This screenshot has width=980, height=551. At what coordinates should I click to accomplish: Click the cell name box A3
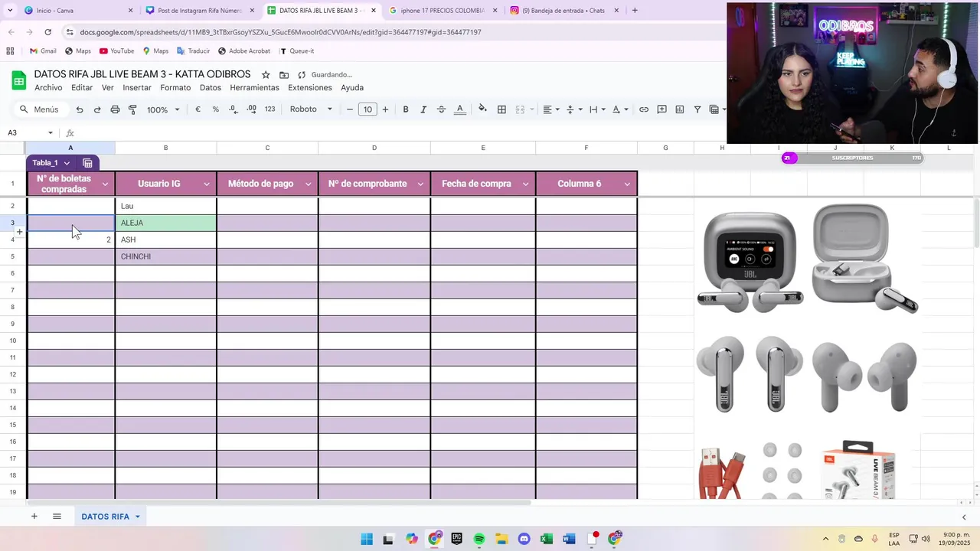click(29, 133)
